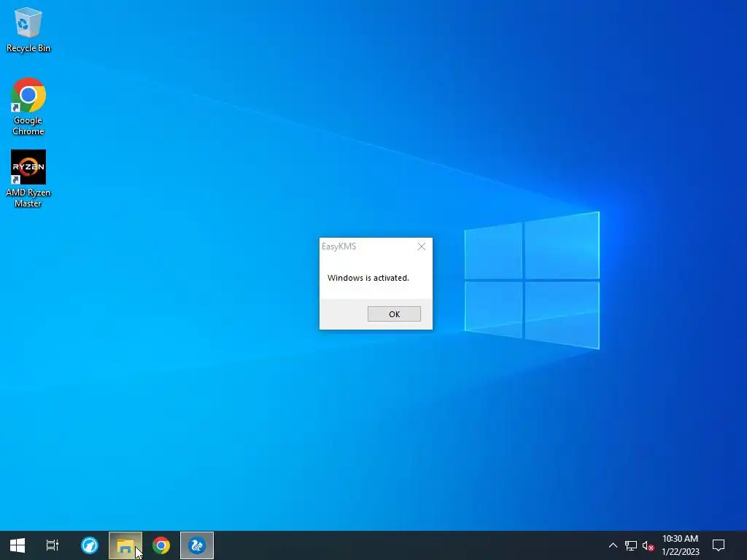The height and width of the screenshot is (560, 747).
Task: Switch to the active EasyKMS taskbar app
Action: click(197, 545)
